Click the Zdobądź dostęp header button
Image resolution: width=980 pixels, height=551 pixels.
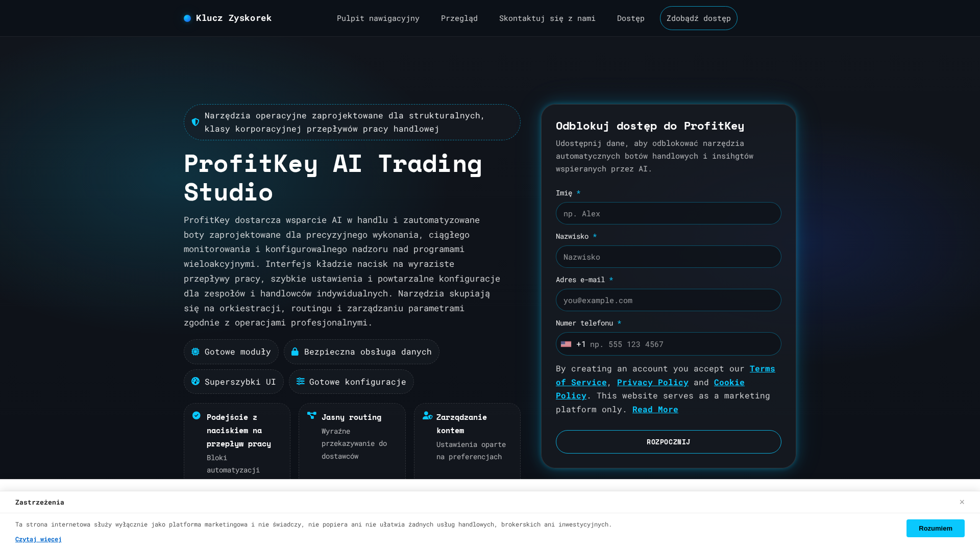[x=699, y=18]
